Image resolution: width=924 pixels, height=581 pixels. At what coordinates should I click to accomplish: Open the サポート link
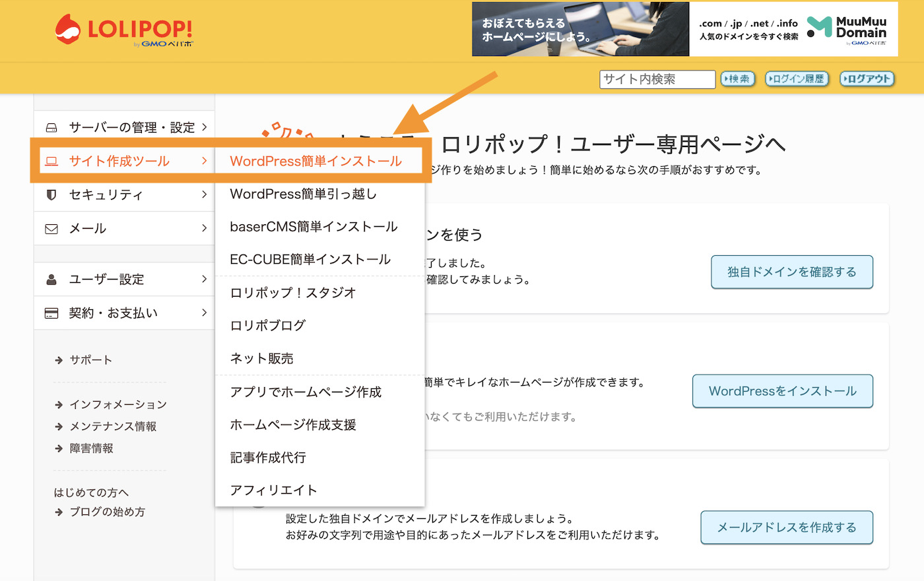91,360
